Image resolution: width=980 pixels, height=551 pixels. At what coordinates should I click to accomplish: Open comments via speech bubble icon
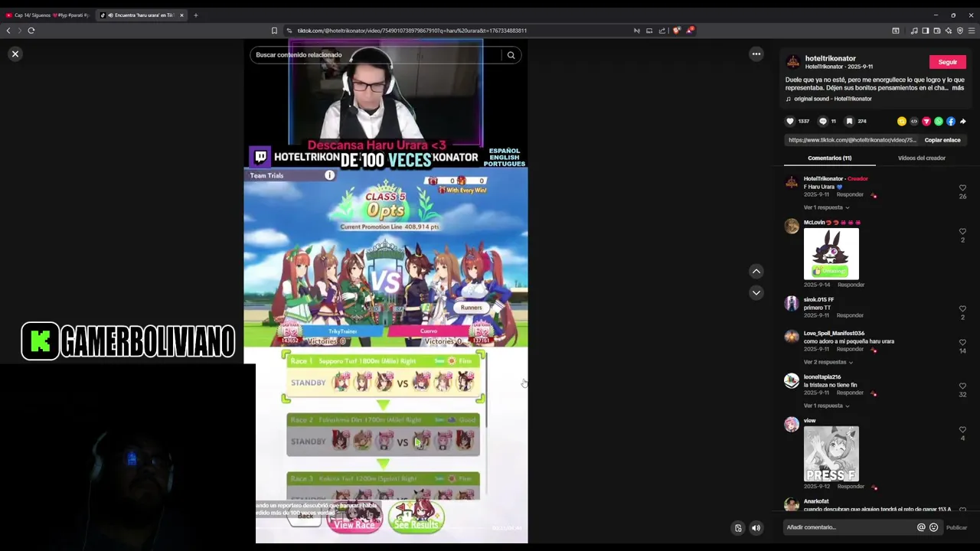[823, 121]
